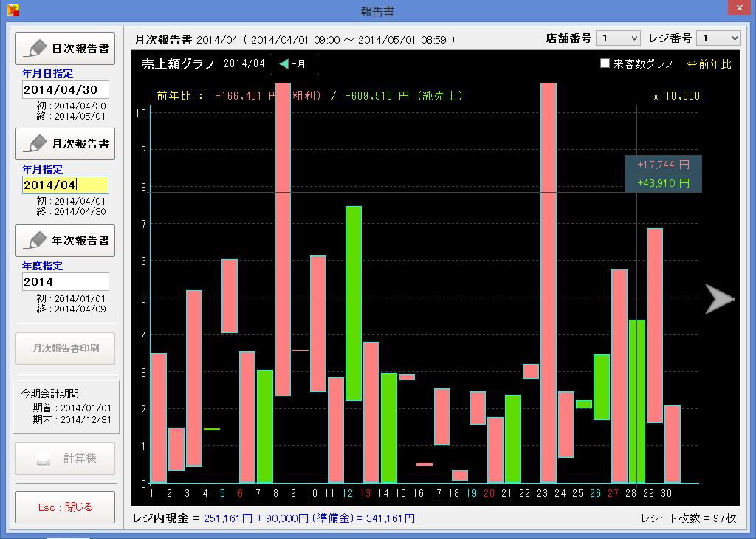Click the calculator icon on 計算機 button
The image size is (756, 539).
pos(43,459)
